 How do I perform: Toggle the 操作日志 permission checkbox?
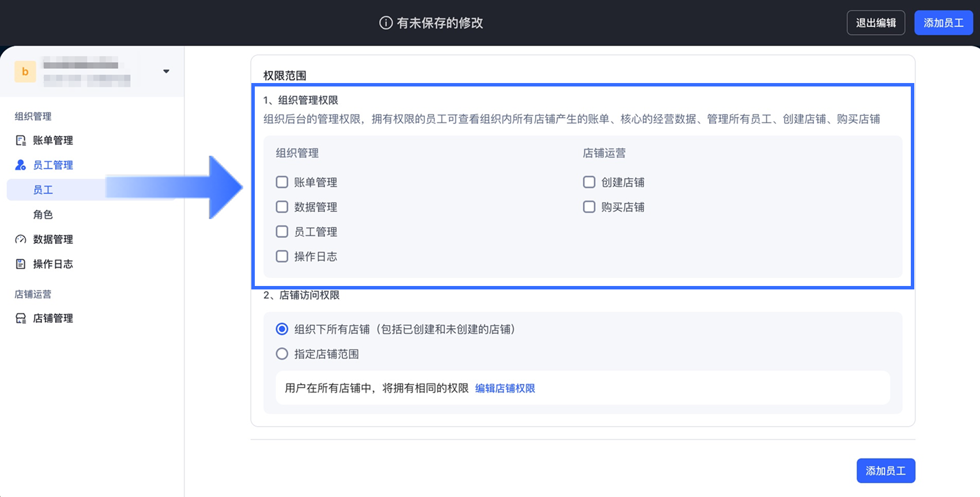click(282, 257)
